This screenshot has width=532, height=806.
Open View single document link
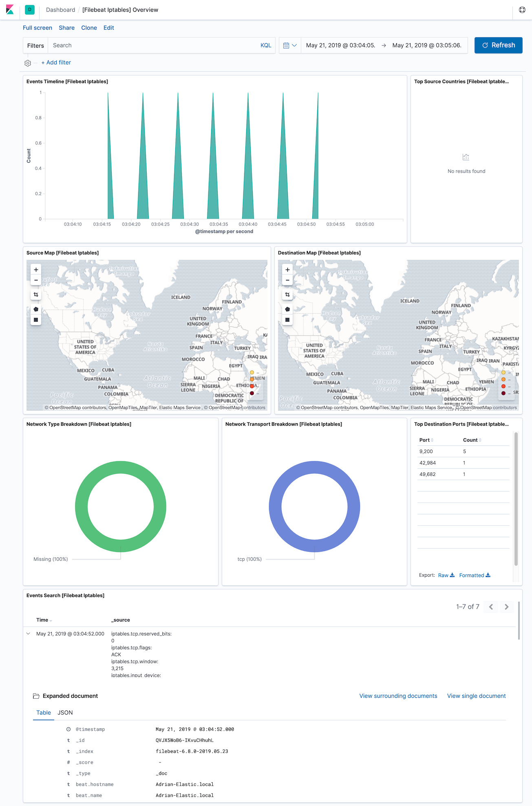(x=477, y=696)
